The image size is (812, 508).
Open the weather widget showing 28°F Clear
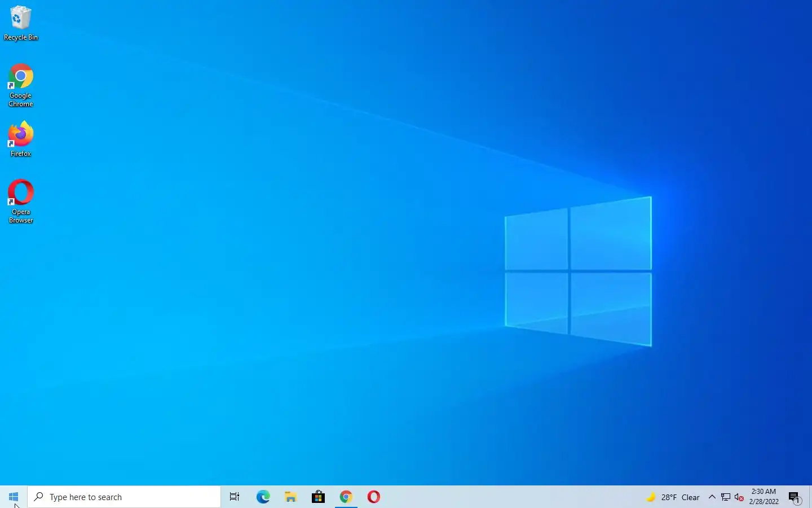tap(673, 497)
